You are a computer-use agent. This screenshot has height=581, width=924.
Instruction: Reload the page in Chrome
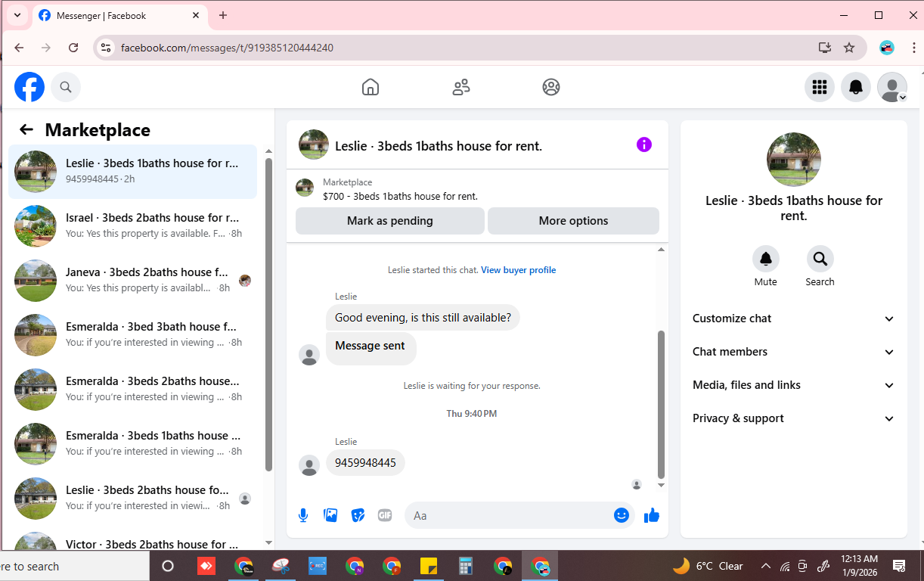(73, 48)
